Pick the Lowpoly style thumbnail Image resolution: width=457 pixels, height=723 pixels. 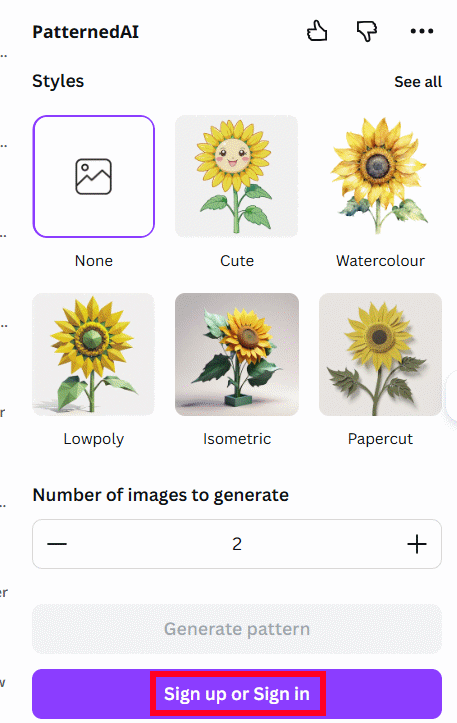pos(94,354)
